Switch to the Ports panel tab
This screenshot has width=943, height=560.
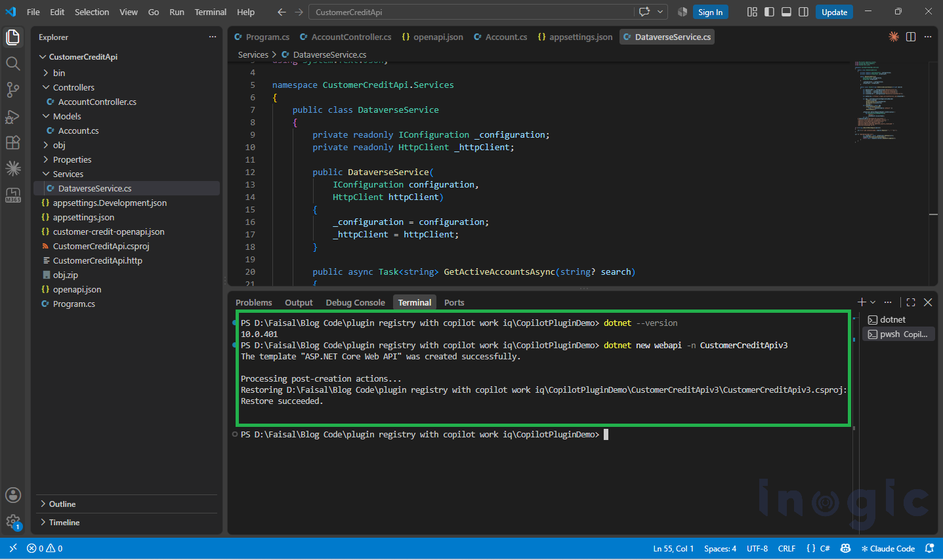tap(454, 302)
